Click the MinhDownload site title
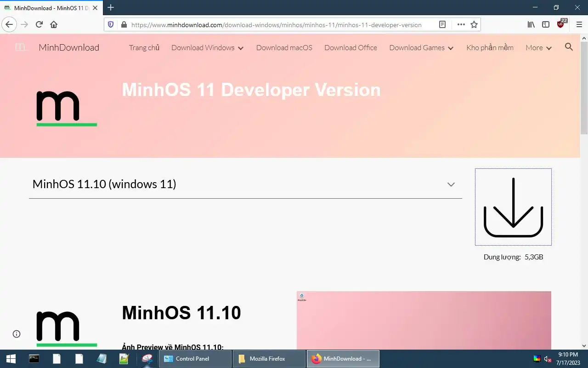The height and width of the screenshot is (368, 588). (69, 47)
